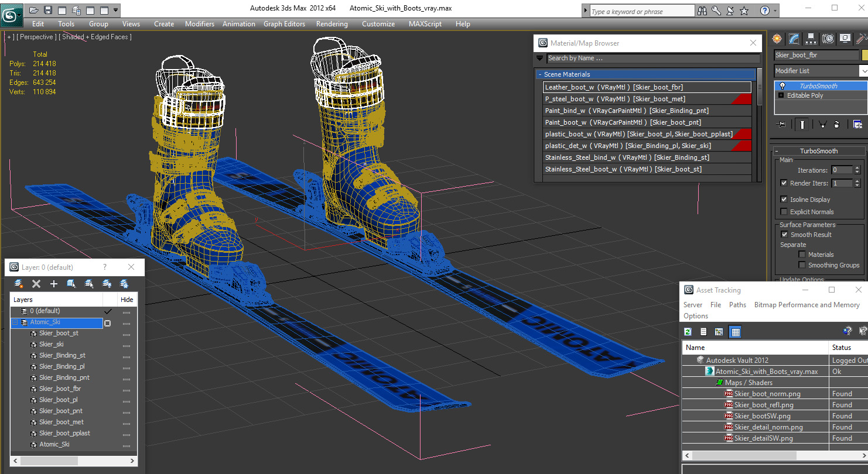Viewport: 868px width, 474px height.
Task: Toggle the Isoline Display checkbox
Action: click(784, 200)
